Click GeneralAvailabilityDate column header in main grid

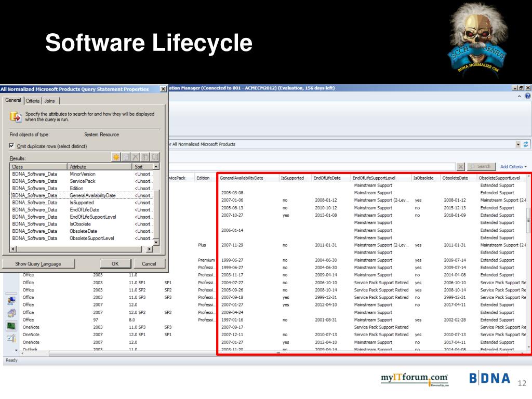248,178
